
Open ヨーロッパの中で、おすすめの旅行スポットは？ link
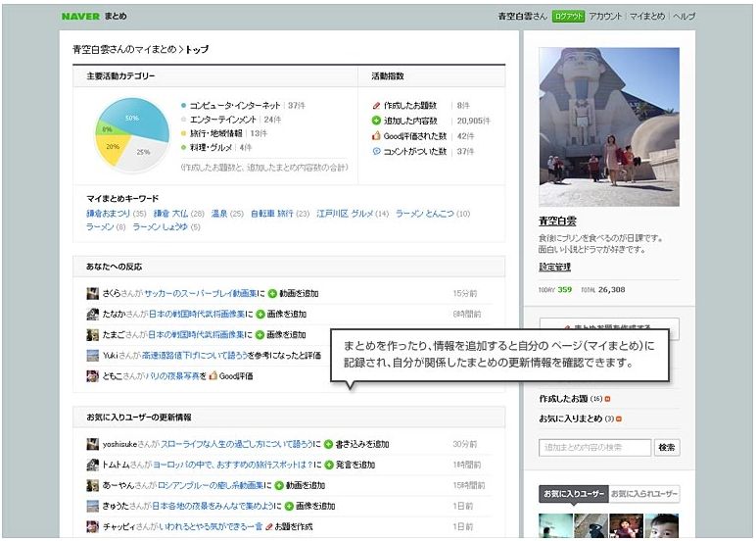(x=234, y=465)
